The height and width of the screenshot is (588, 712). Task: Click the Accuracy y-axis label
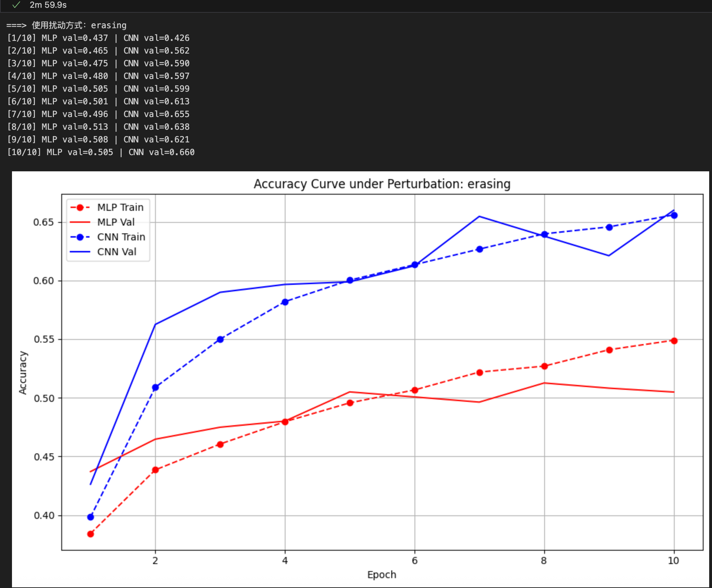point(23,373)
